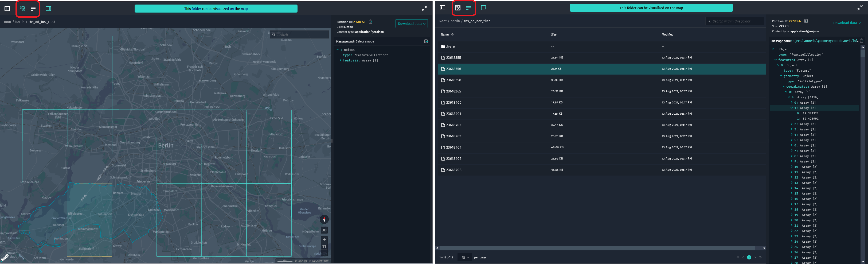Select highlighted file 23618356
Screen dimensions: 868x264
(602, 69)
